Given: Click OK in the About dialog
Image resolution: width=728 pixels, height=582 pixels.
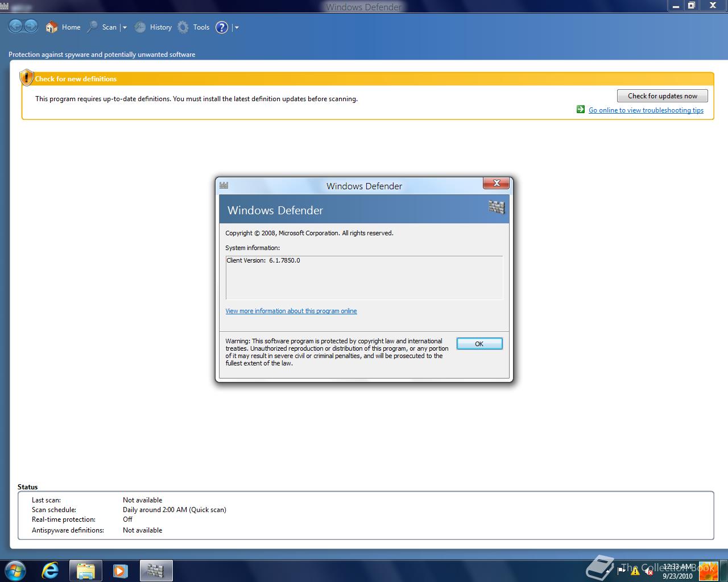Looking at the screenshot, I should [479, 344].
